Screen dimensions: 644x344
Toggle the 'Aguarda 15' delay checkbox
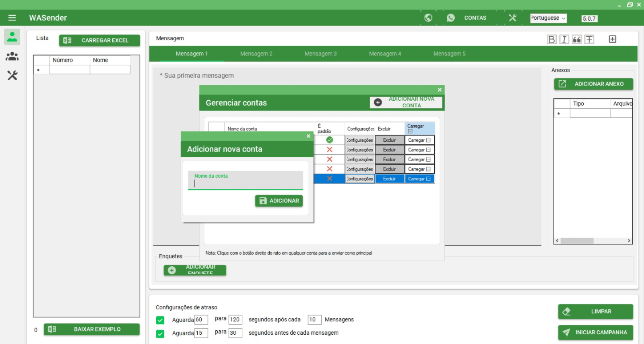[160, 334]
